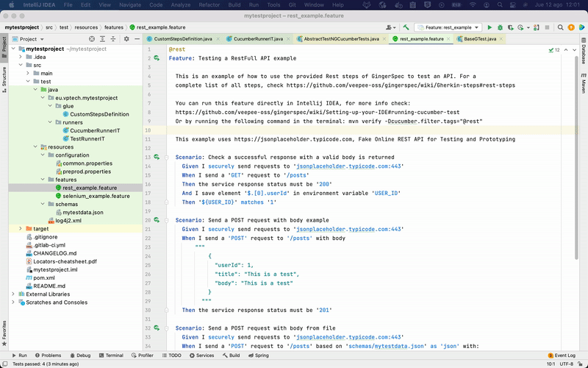Click the editor vertical scrollbar
The width and height of the screenshot is (588, 368).
pos(576,158)
